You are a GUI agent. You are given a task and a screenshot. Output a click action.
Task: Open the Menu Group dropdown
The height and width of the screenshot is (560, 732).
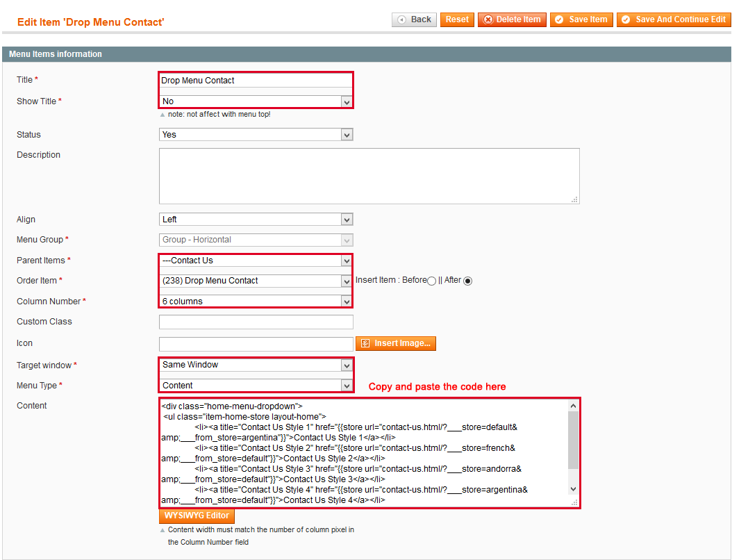pyautogui.click(x=256, y=240)
